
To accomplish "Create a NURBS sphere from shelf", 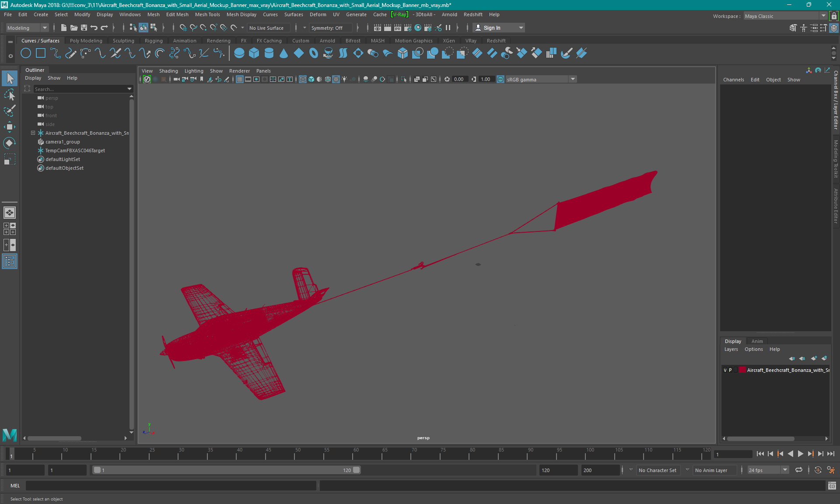I will [x=239, y=53].
